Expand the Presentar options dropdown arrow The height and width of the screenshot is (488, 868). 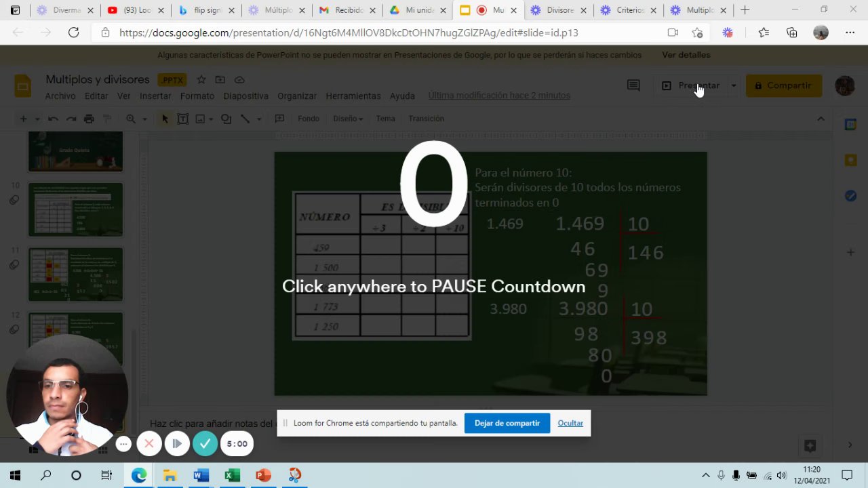734,85
